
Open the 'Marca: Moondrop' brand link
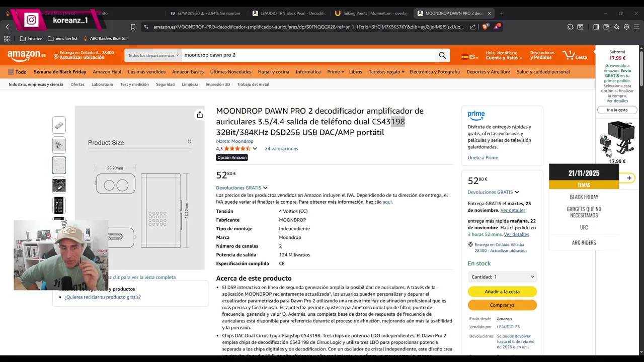click(x=234, y=141)
